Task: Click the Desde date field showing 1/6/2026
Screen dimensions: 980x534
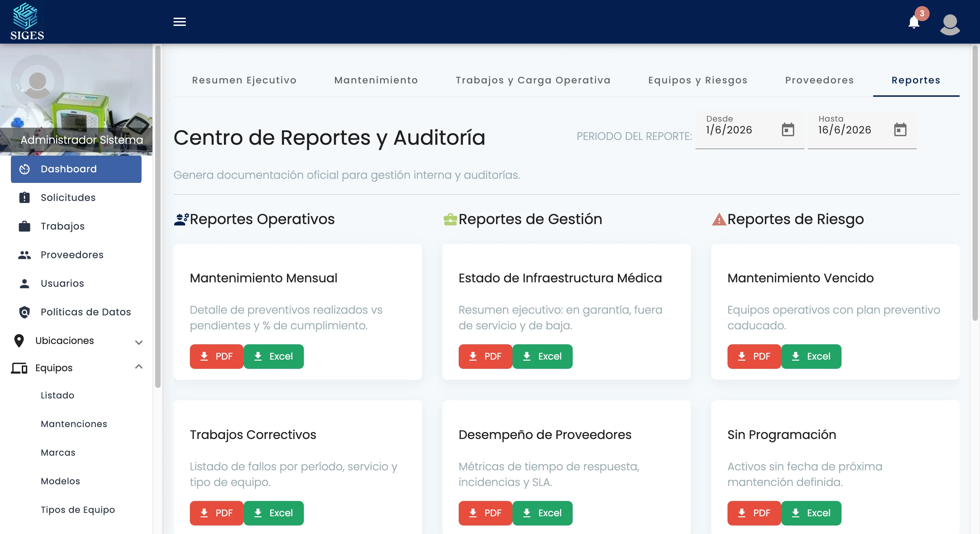Action: (x=749, y=130)
